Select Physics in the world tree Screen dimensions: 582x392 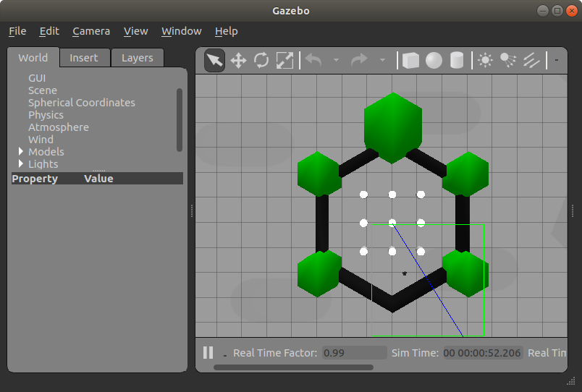pos(46,115)
